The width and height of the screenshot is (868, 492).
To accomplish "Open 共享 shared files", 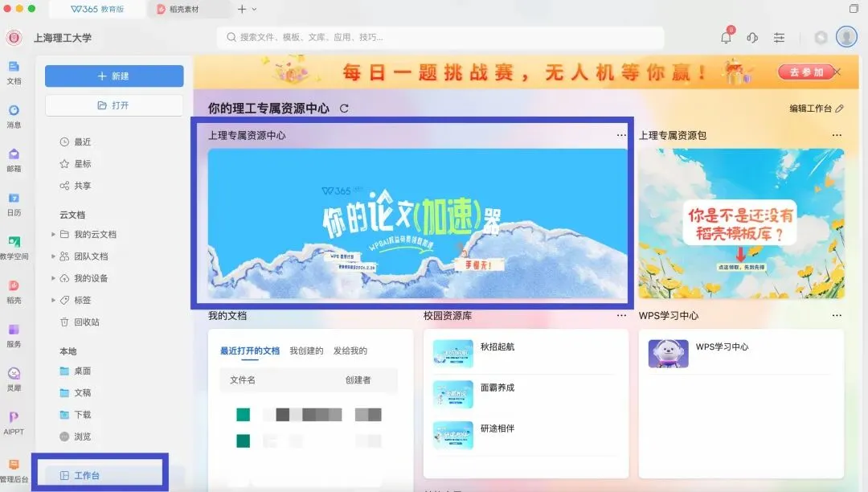I will 76,186.
